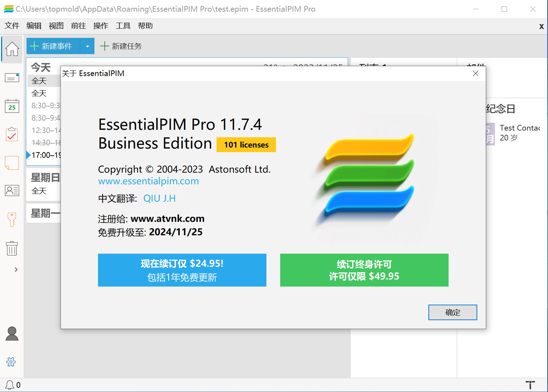Select the 12:30 event row

(x=46, y=131)
